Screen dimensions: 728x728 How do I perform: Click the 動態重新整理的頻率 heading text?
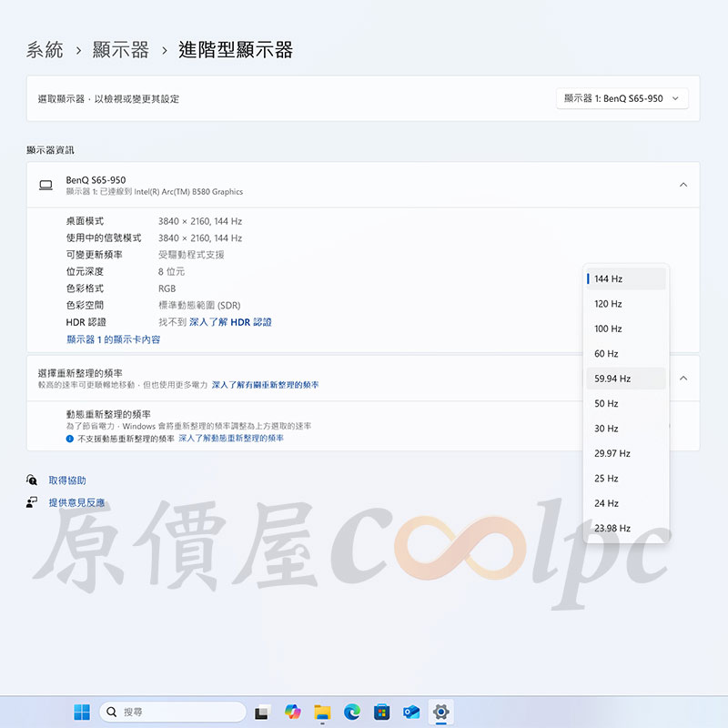coord(108,414)
